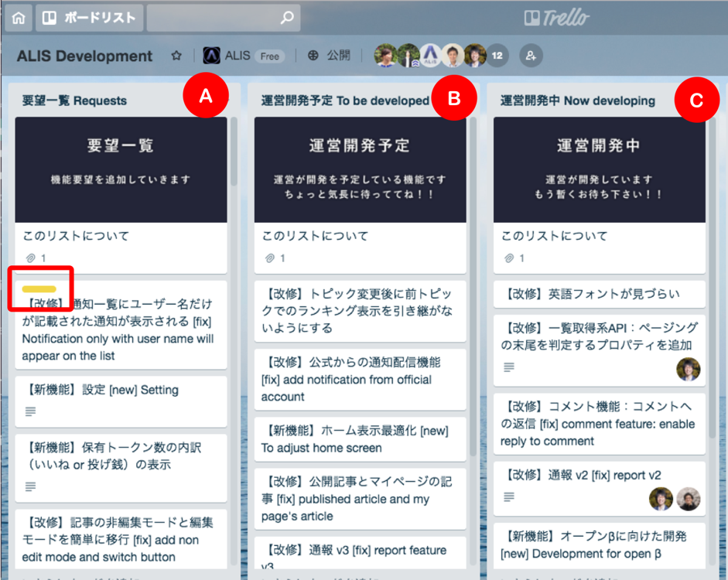
Task: Open the ボードリスト boards menu
Action: (x=88, y=17)
